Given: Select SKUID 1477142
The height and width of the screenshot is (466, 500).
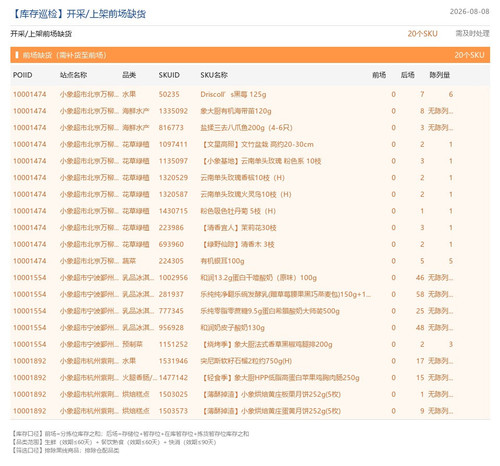Looking at the screenshot, I should pyautogui.click(x=173, y=378).
